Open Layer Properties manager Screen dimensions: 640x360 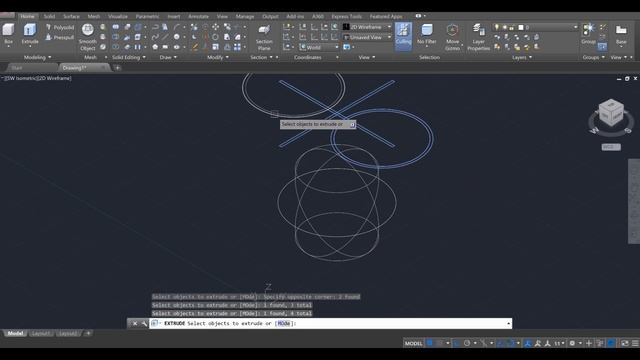(478, 37)
